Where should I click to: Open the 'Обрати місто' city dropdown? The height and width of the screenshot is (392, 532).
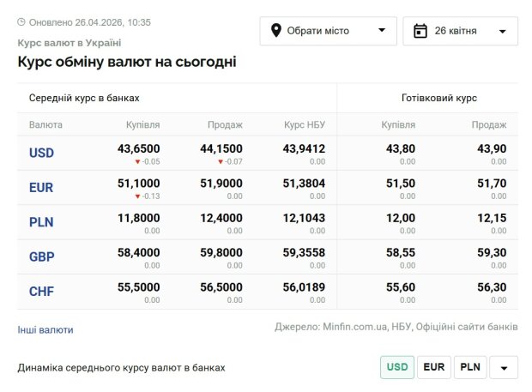coord(328,31)
